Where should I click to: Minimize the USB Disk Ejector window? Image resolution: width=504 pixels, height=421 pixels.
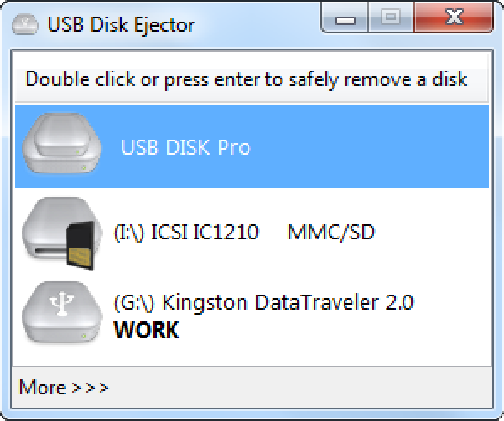346,20
